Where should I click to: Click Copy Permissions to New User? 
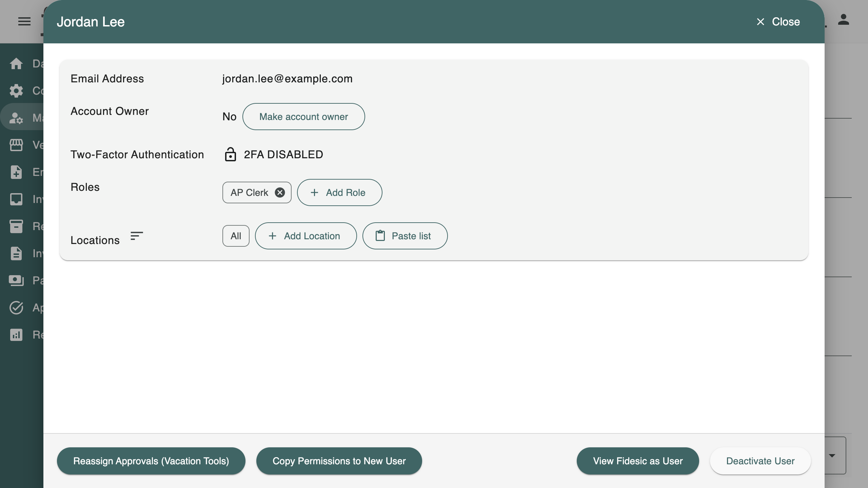click(x=339, y=461)
